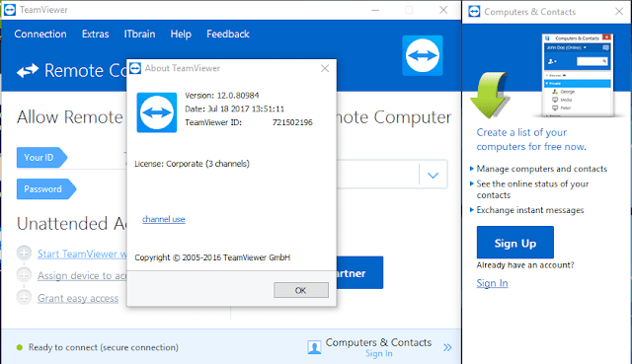Screen dimensions: 632x364
Task: Click Sign In link in Computers & Contacts
Action: [x=492, y=283]
